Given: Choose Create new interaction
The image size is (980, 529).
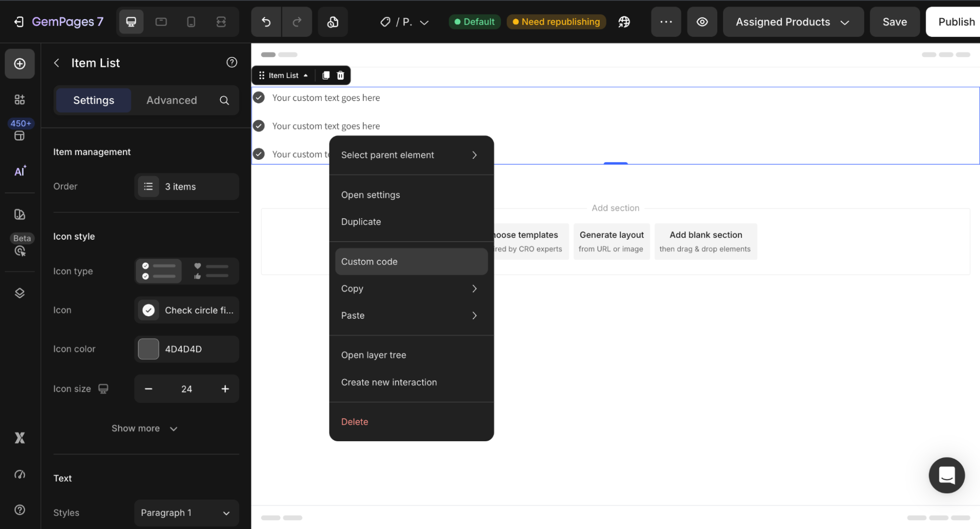Looking at the screenshot, I should click(x=411, y=382).
